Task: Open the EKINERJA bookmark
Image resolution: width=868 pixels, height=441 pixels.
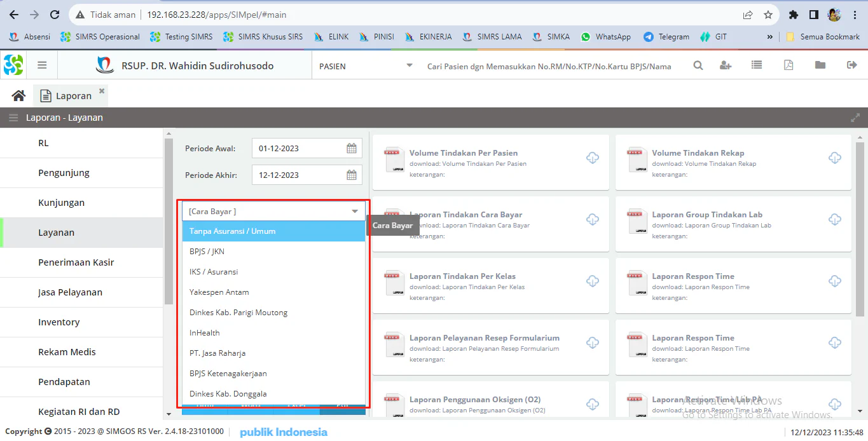Action: pos(428,37)
